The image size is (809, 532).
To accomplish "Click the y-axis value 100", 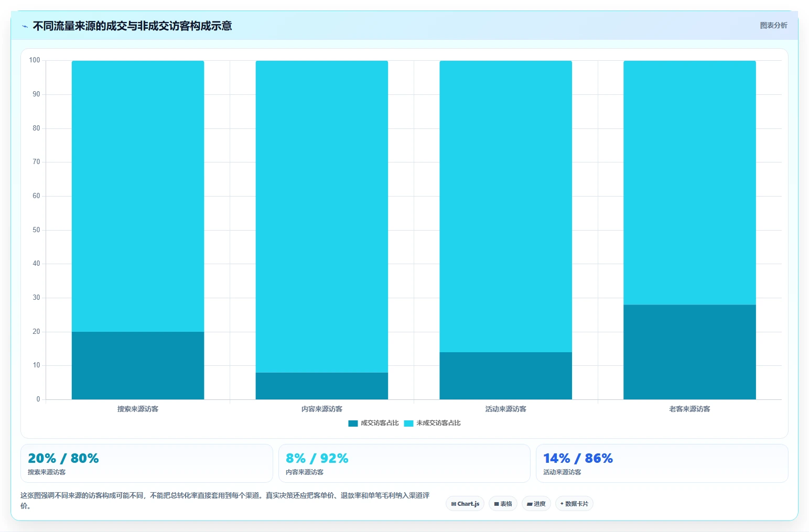I will 35,60.
